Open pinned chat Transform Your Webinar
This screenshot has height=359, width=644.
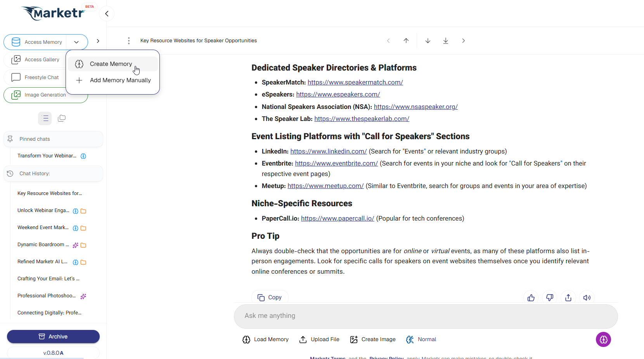click(x=47, y=156)
